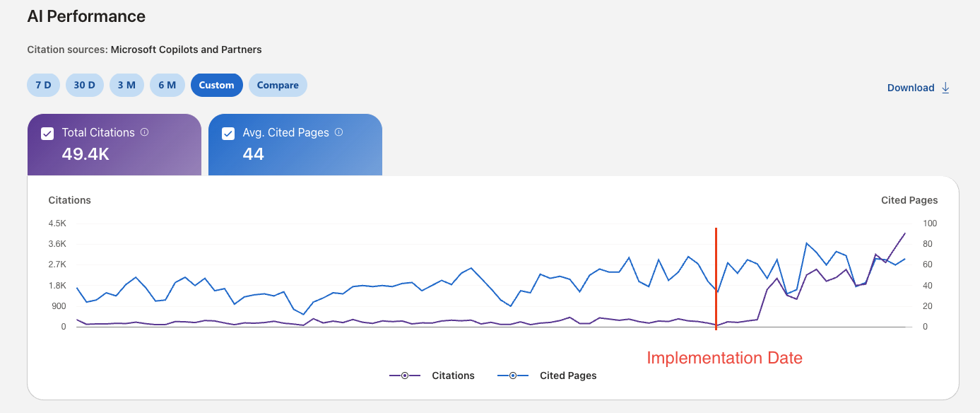Click the Cited Pages axis title
The height and width of the screenshot is (413, 980).
(909, 200)
